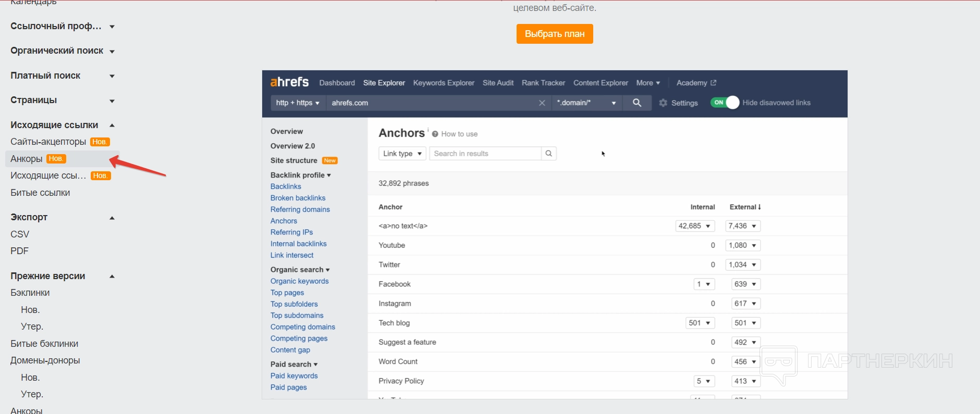
Task: Go to Dashboard in ahrefs navigation
Action: [x=337, y=83]
